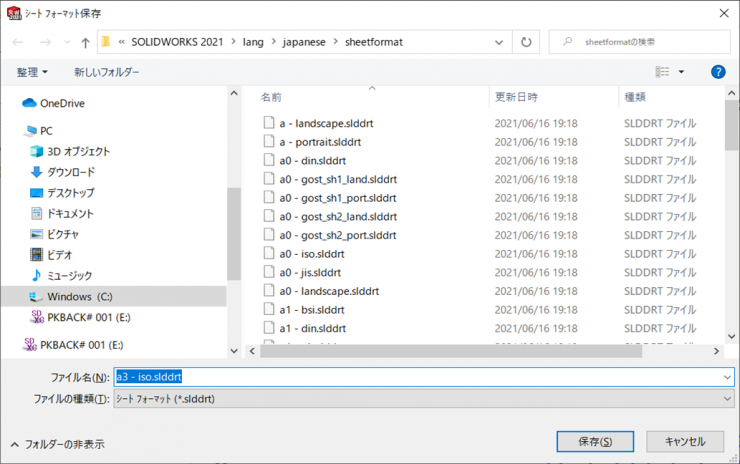
Task: Open ピクチャ folder
Action: pyautogui.click(x=54, y=235)
